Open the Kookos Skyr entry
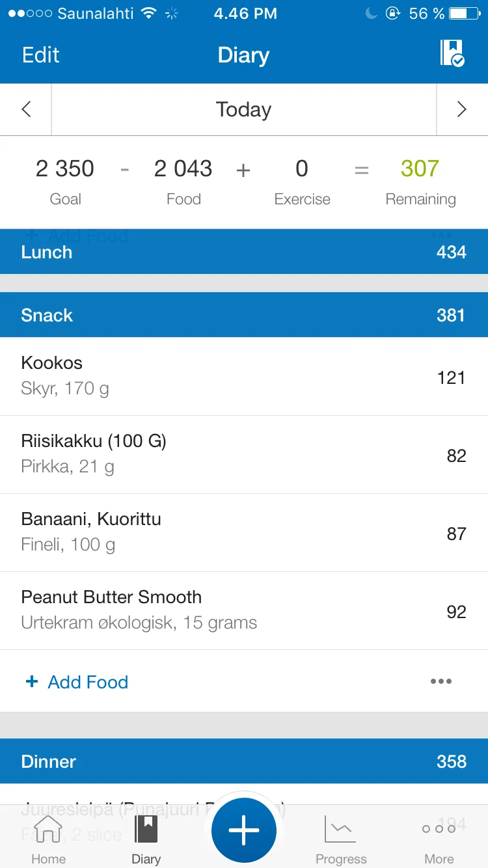 (x=244, y=376)
